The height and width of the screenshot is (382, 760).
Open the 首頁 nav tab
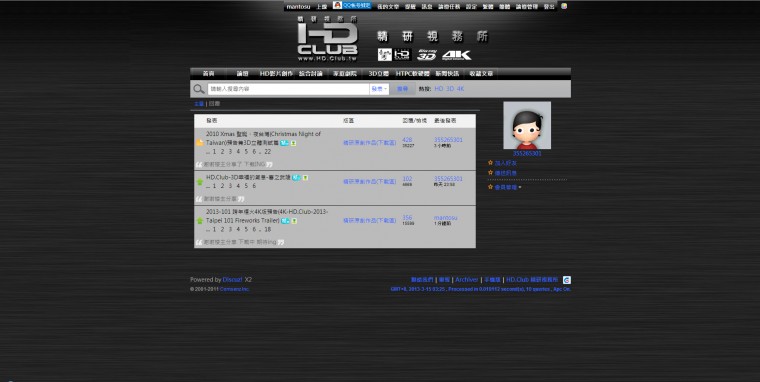coord(208,74)
